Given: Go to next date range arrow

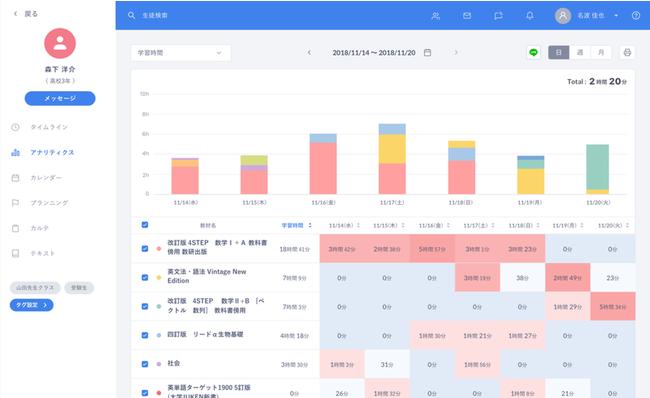Looking at the screenshot, I should tap(456, 53).
